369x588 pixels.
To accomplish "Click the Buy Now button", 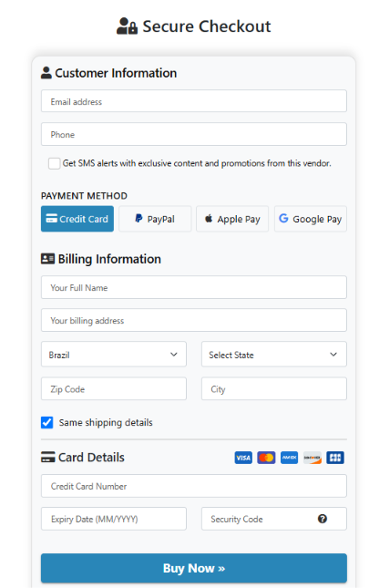I will pyautogui.click(x=194, y=568).
